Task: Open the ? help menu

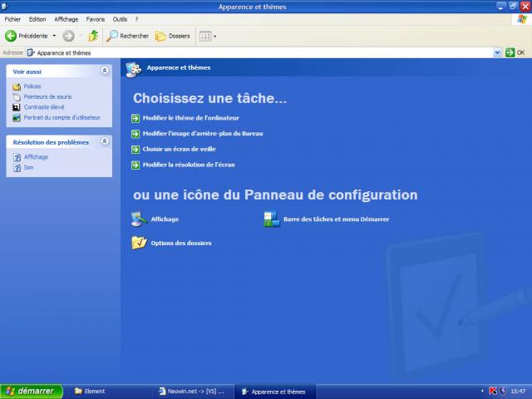Action: (x=136, y=19)
